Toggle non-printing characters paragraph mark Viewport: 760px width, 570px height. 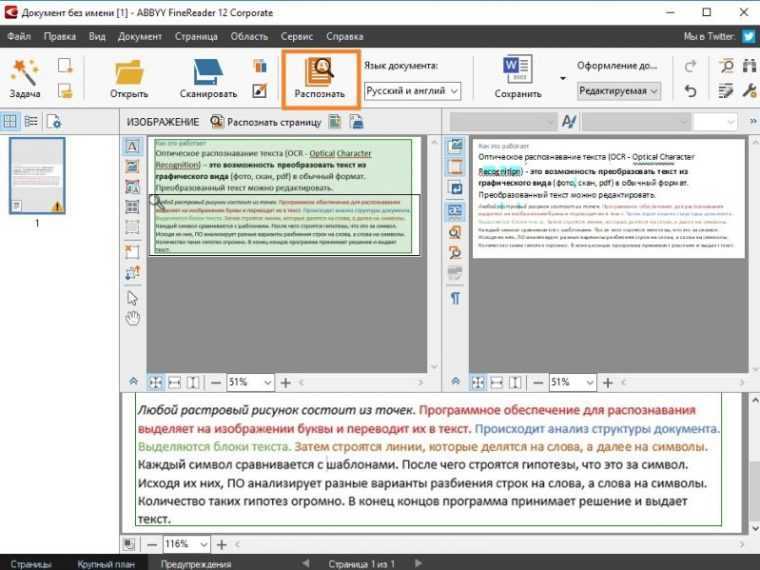pyautogui.click(x=455, y=298)
